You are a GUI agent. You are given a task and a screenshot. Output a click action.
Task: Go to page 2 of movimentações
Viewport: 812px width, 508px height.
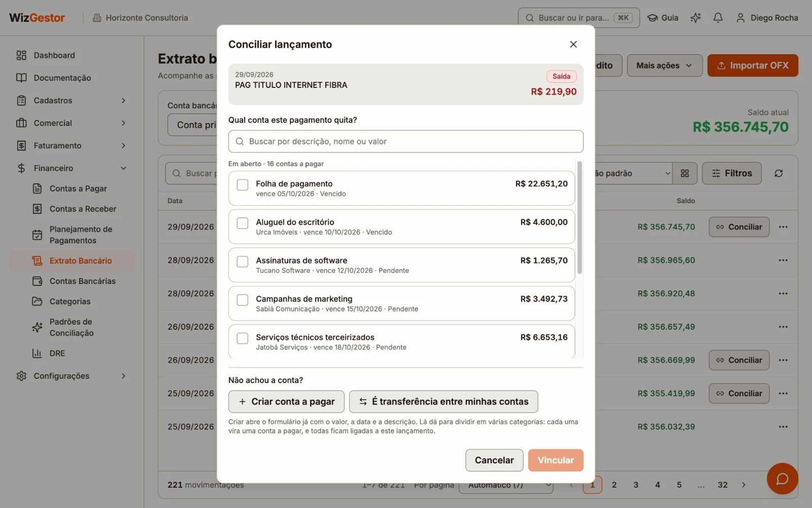(614, 485)
